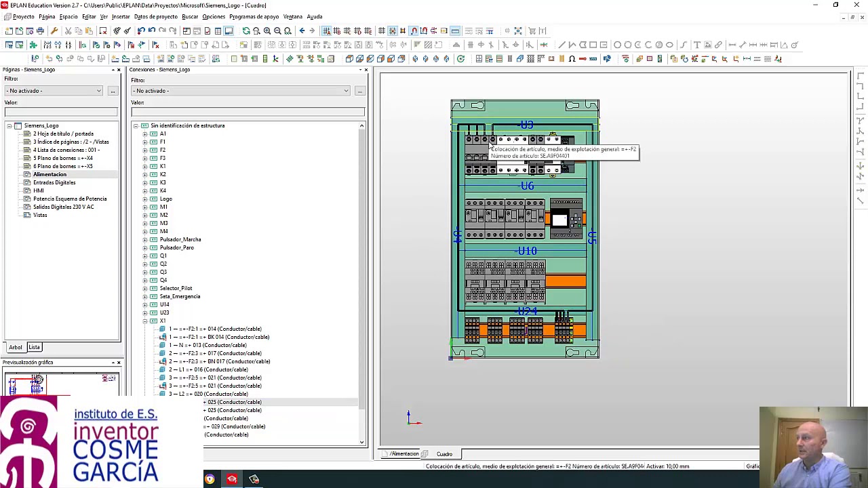
Task: Click the zoom out magnifier icon
Action: coord(277,30)
